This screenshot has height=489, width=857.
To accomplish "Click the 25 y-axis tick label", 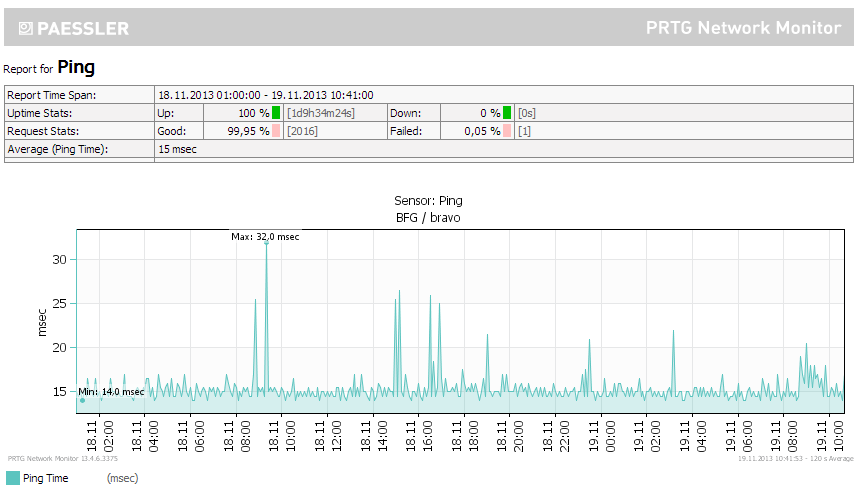I will pos(59,304).
